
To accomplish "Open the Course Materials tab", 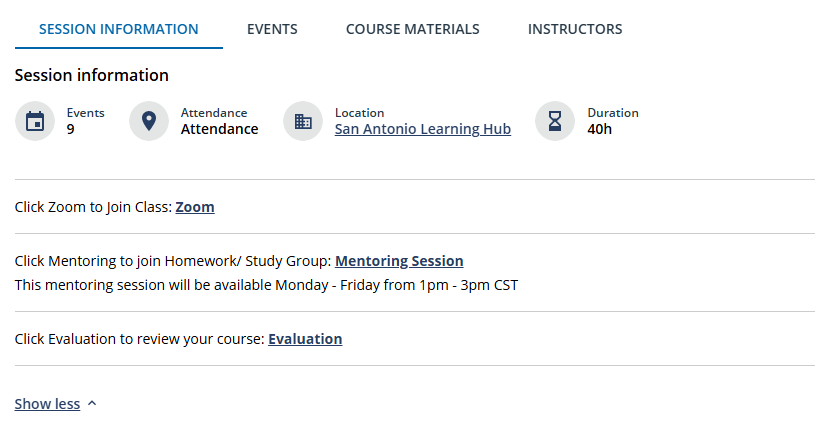I will click(412, 29).
